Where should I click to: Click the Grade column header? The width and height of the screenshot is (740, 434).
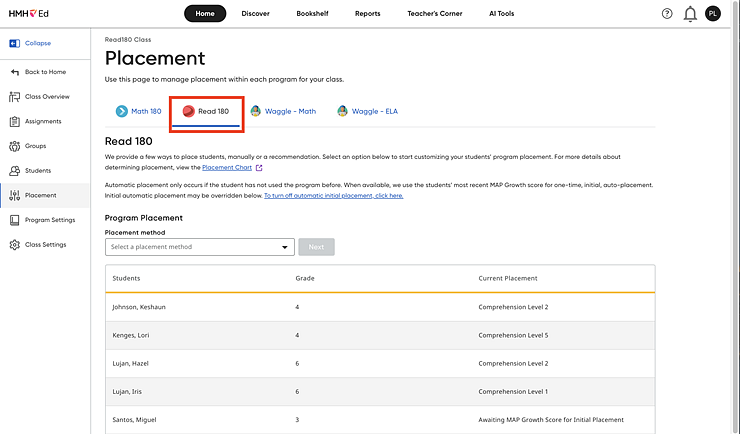click(305, 278)
